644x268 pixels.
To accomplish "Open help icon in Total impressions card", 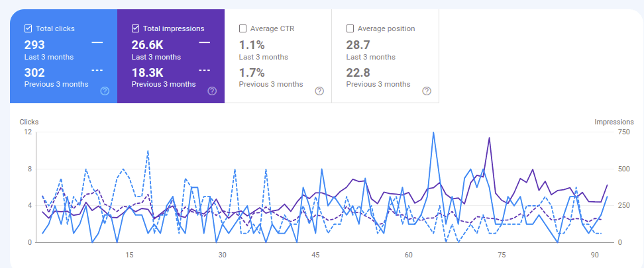I will [x=212, y=91].
